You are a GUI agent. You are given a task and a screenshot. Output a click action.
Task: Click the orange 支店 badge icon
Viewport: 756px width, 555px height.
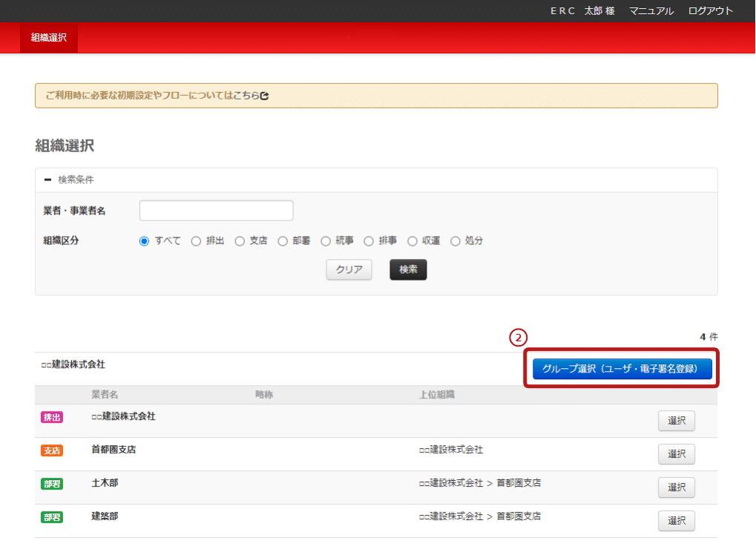(x=52, y=450)
